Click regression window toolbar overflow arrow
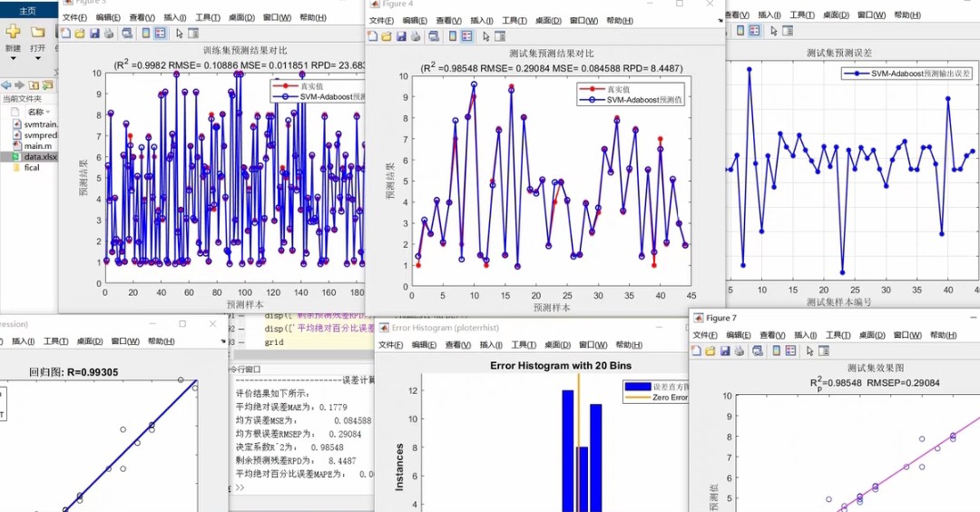The width and height of the screenshot is (980, 512). pos(223,341)
